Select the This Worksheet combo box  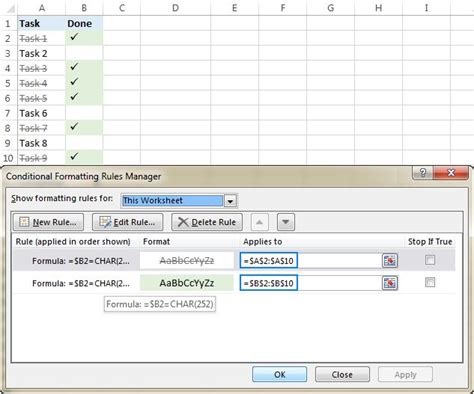pyautogui.click(x=179, y=201)
